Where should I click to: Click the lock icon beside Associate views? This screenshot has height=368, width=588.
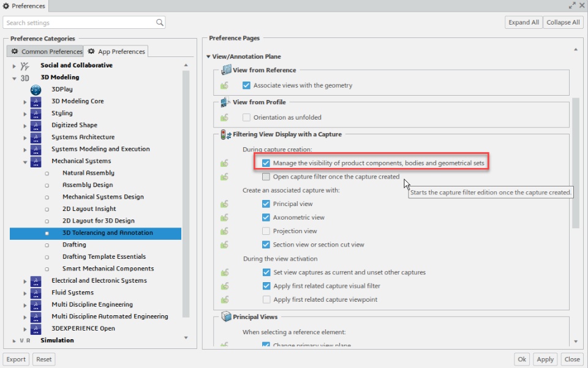tap(225, 86)
